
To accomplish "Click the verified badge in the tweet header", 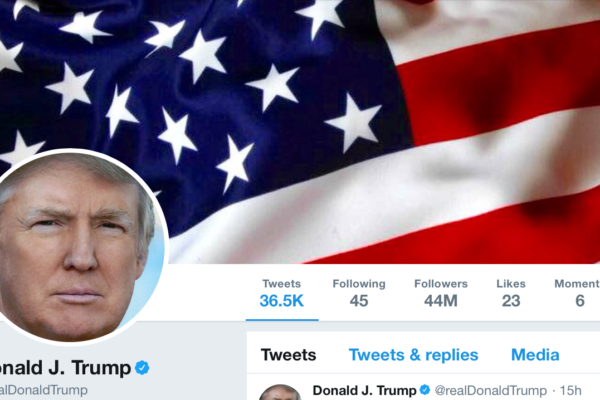I will coord(425,390).
